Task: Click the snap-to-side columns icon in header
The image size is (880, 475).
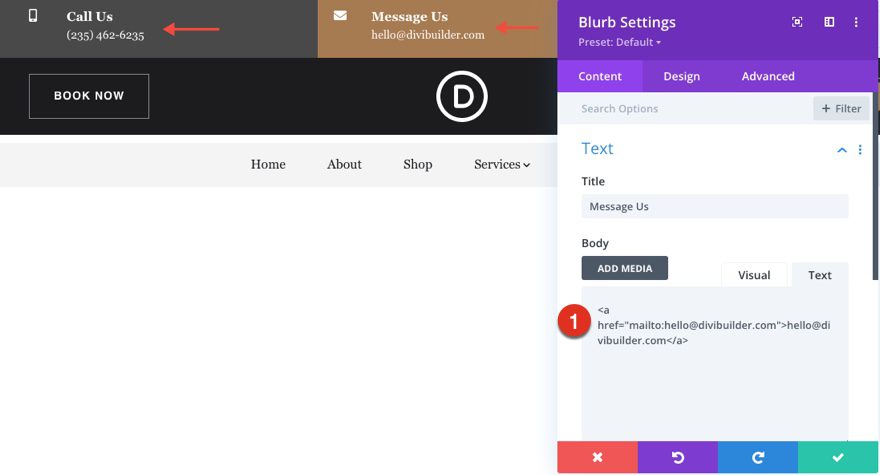Action: [829, 22]
